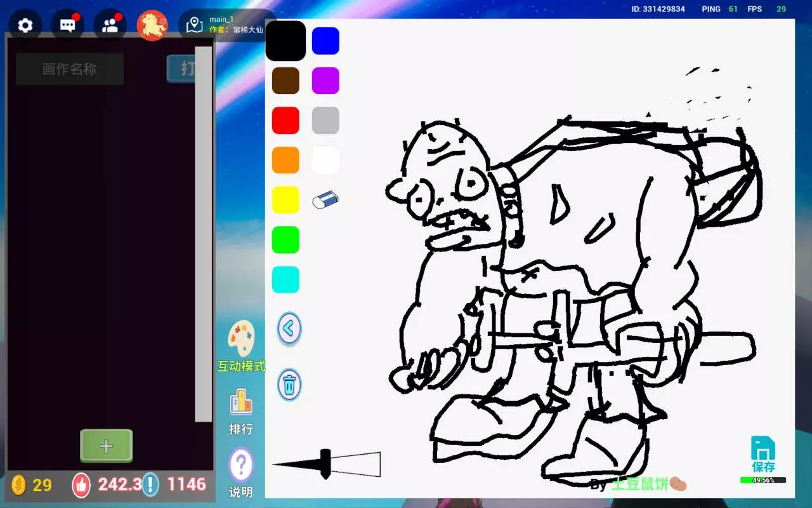This screenshot has height=508, width=812.
Task: Pick the brown color swatch
Action: point(285,81)
